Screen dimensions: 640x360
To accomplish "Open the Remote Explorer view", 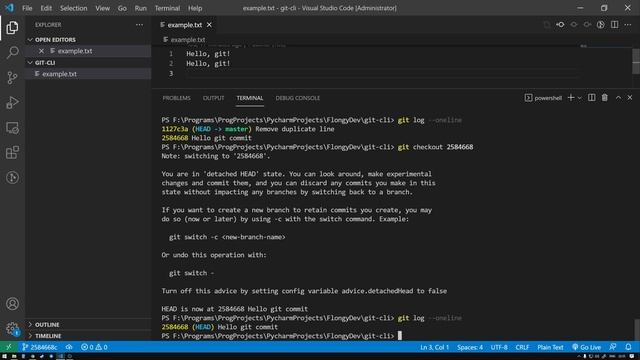I will (12, 128).
